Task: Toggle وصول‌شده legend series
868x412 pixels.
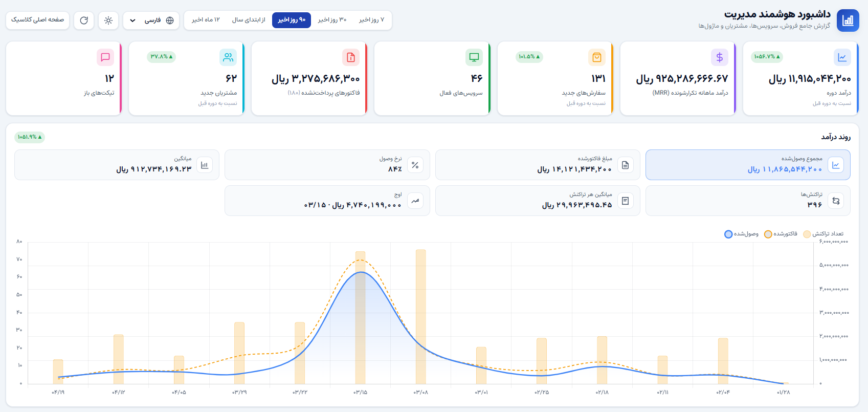Action: (741, 234)
